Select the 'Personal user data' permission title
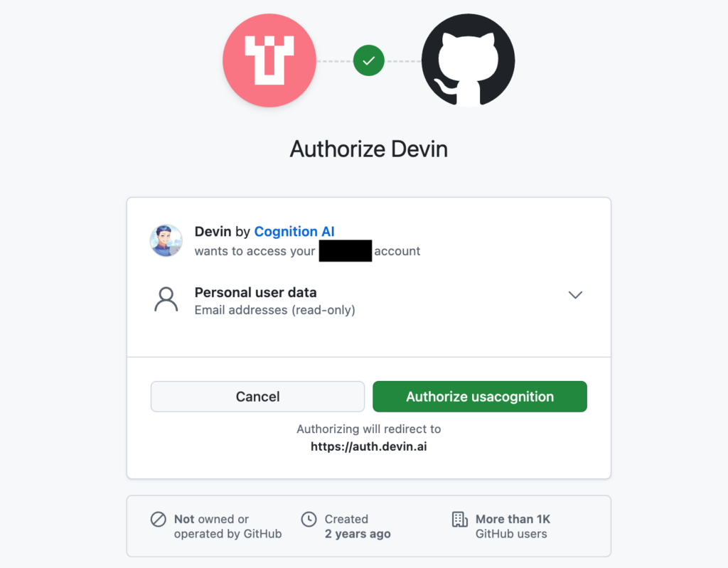728x568 pixels. point(256,292)
